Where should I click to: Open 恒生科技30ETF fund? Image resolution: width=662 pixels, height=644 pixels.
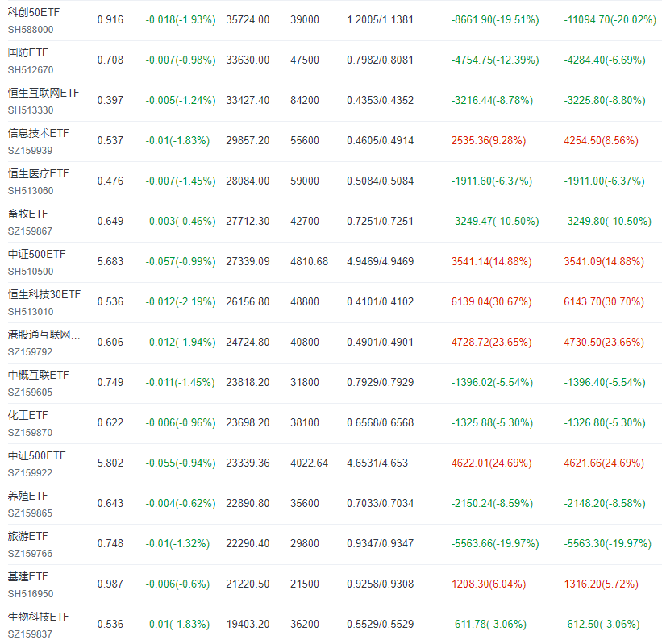click(x=44, y=294)
